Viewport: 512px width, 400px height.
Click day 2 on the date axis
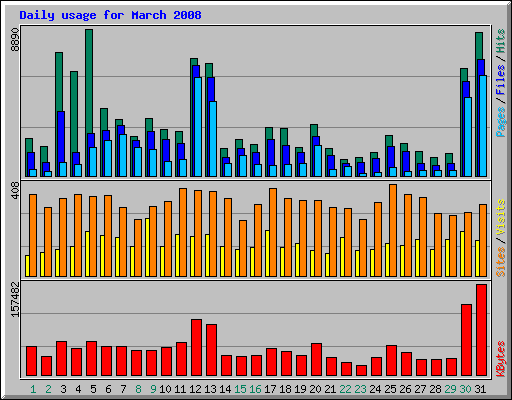pyautogui.click(x=48, y=389)
